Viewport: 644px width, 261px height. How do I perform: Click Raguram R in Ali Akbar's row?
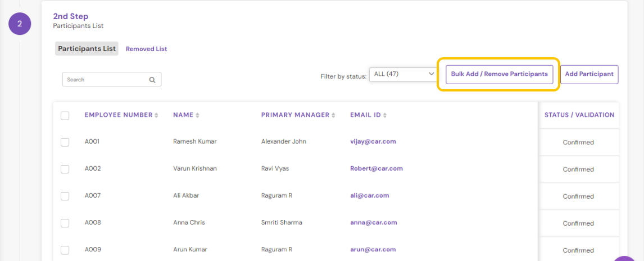(x=276, y=196)
